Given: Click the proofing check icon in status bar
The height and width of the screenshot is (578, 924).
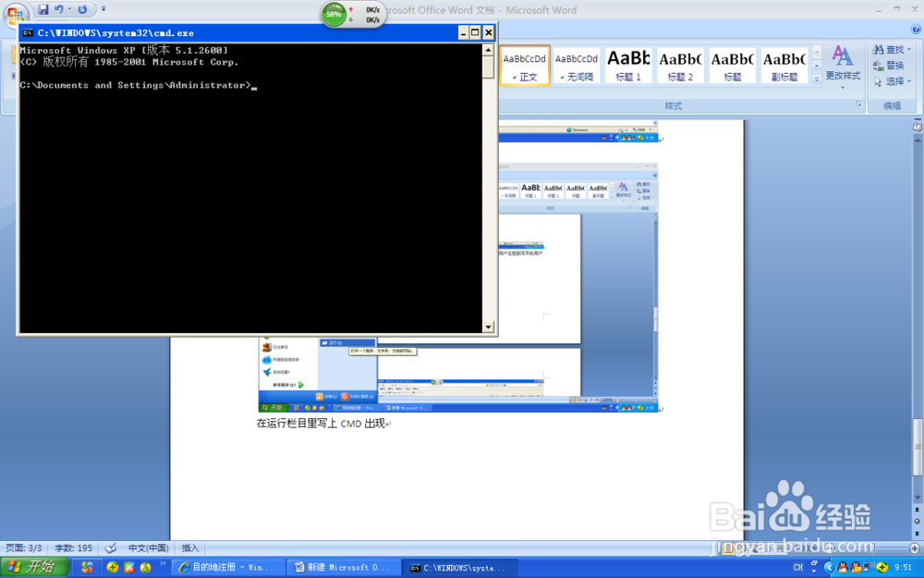Looking at the screenshot, I should tap(110, 548).
